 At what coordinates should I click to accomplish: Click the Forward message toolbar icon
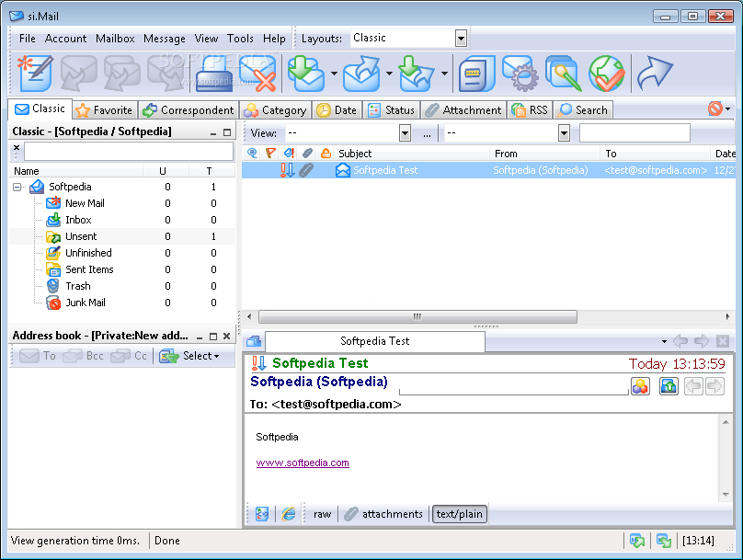pos(165,74)
